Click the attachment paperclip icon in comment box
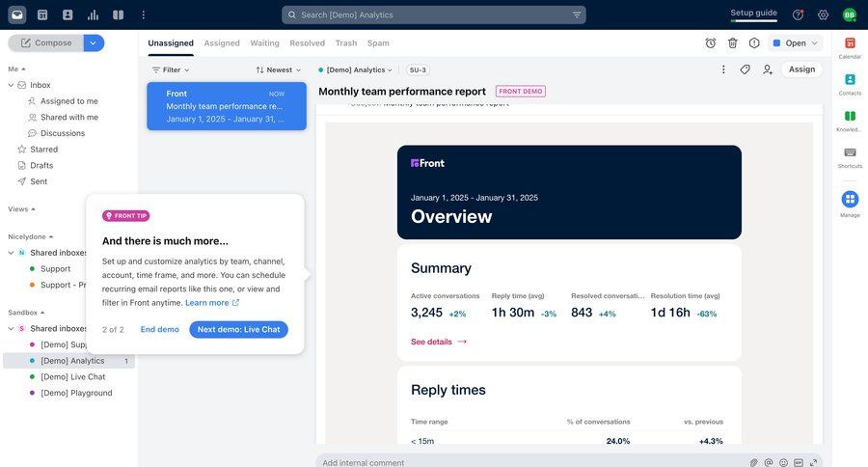 click(x=753, y=462)
